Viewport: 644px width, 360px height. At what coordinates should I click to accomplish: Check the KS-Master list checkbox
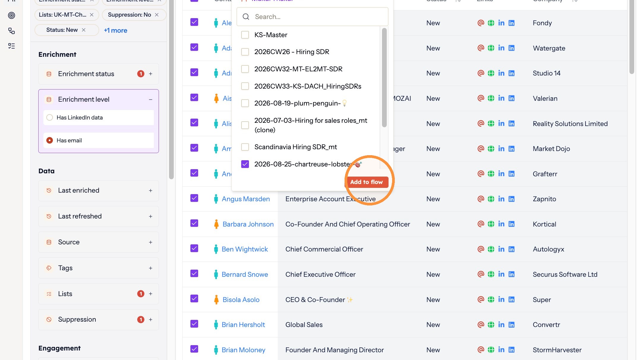pos(245,35)
